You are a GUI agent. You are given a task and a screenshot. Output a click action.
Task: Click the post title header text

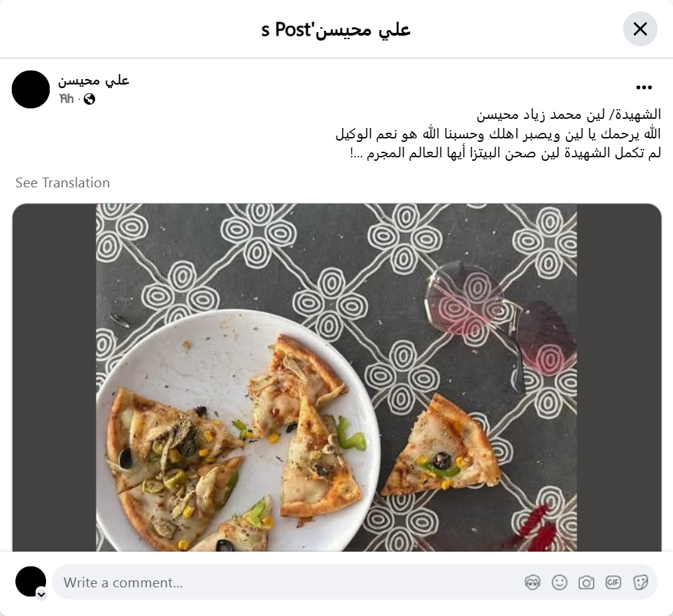pos(336,29)
